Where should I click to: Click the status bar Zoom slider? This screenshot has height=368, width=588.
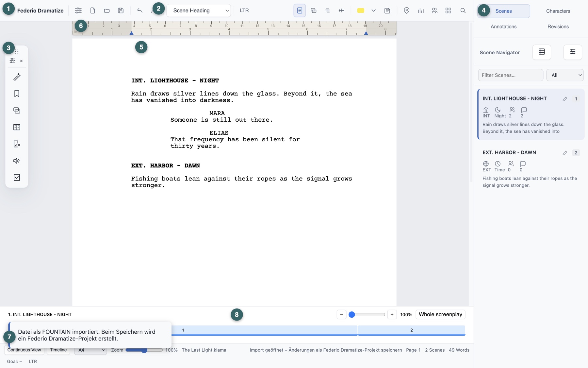click(144, 350)
